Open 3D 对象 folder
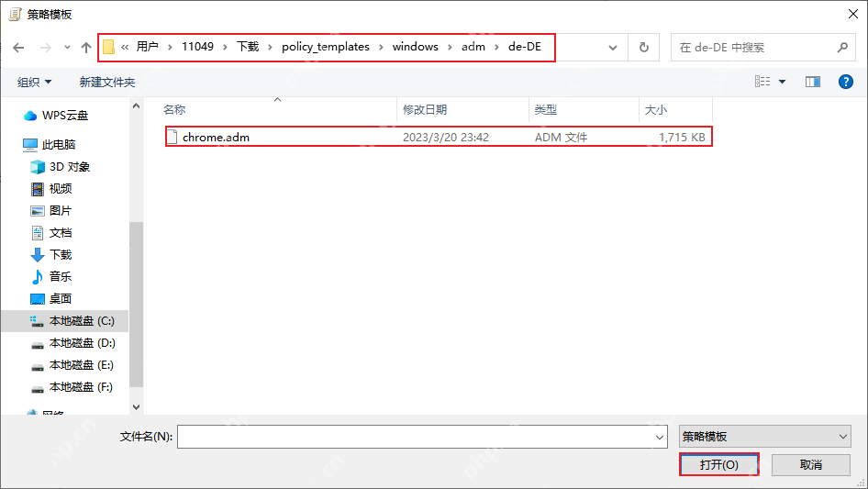This screenshot has height=489, width=868. [60, 167]
